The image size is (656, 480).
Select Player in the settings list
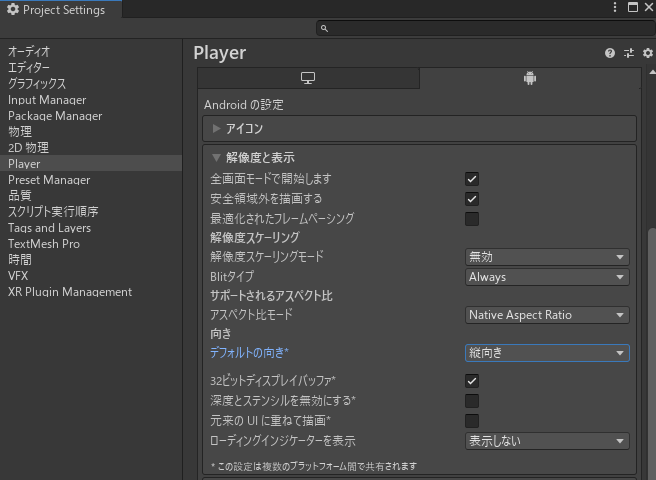click(x=91, y=163)
